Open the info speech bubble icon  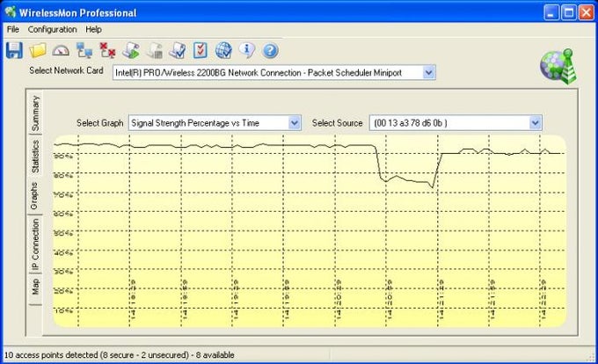coord(247,50)
